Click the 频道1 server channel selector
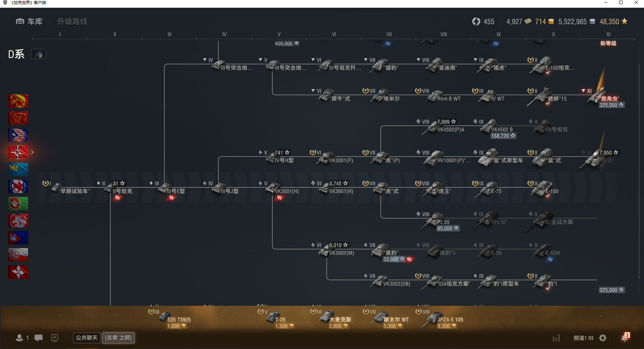 point(583,338)
